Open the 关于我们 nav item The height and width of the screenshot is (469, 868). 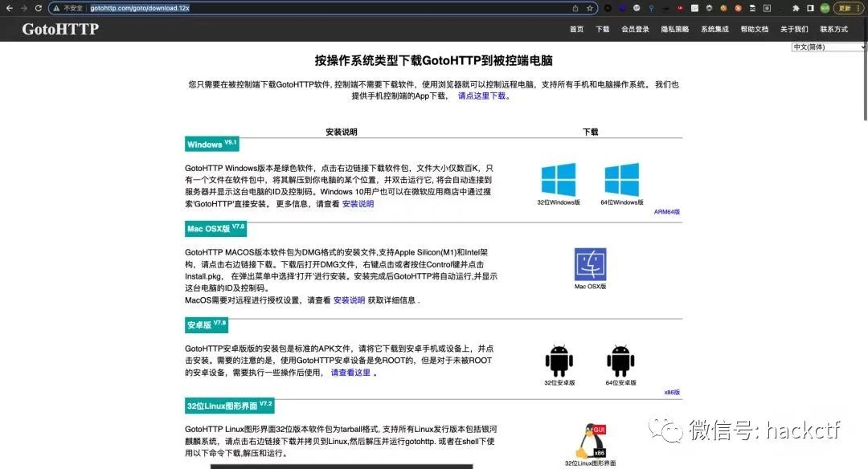[794, 29]
